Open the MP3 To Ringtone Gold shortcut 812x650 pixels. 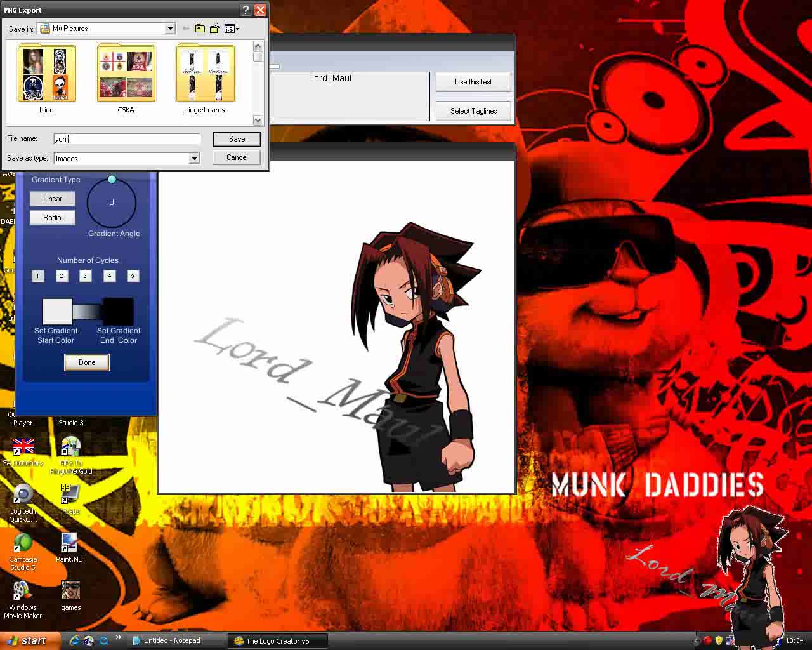coord(71,455)
